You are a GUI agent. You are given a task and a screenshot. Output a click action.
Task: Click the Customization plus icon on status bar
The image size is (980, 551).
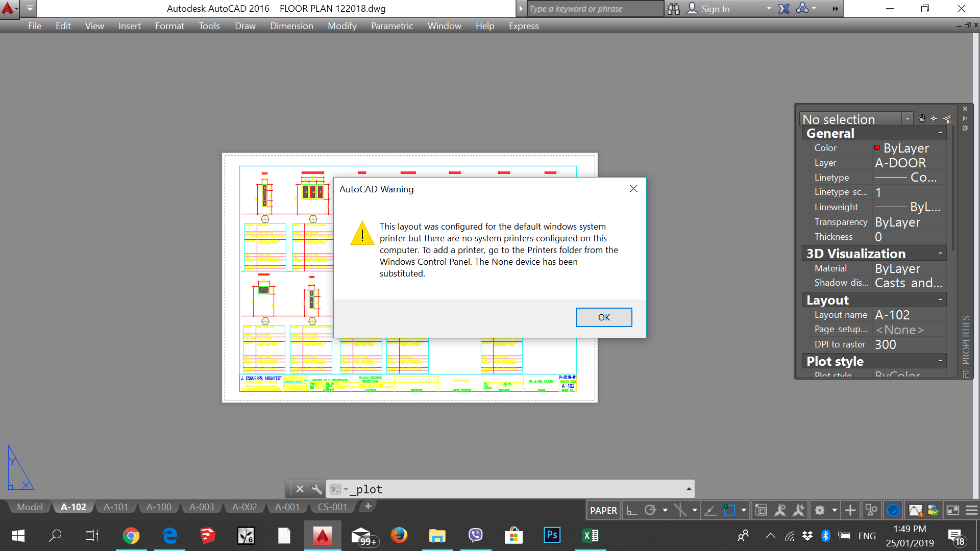click(850, 510)
